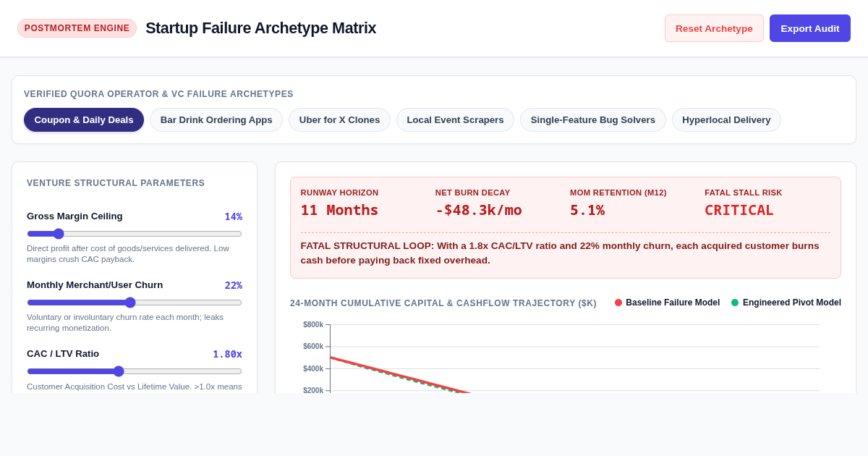
Task: Click the FATAL STALL RISK metric label
Action: [744, 193]
